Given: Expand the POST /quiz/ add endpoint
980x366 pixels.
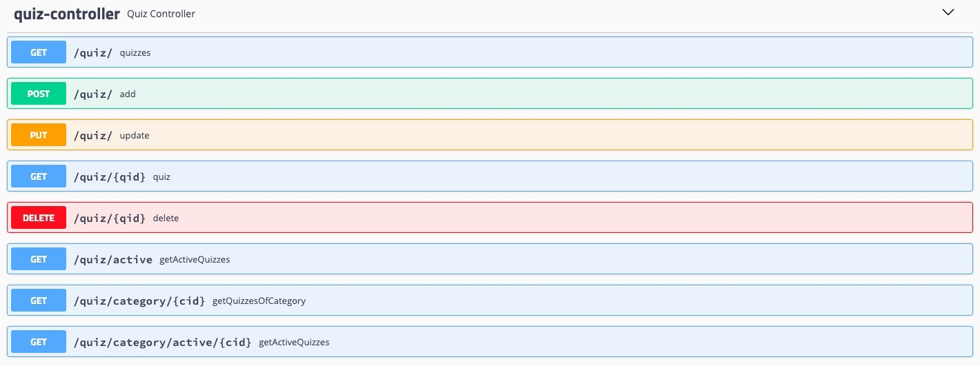Looking at the screenshot, I should click(490, 94).
